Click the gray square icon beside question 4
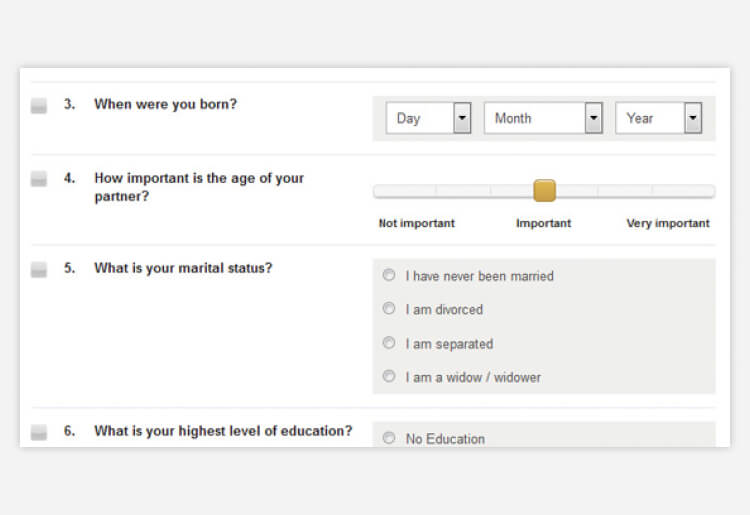Screen dimensions: 750x515 pos(39,179)
